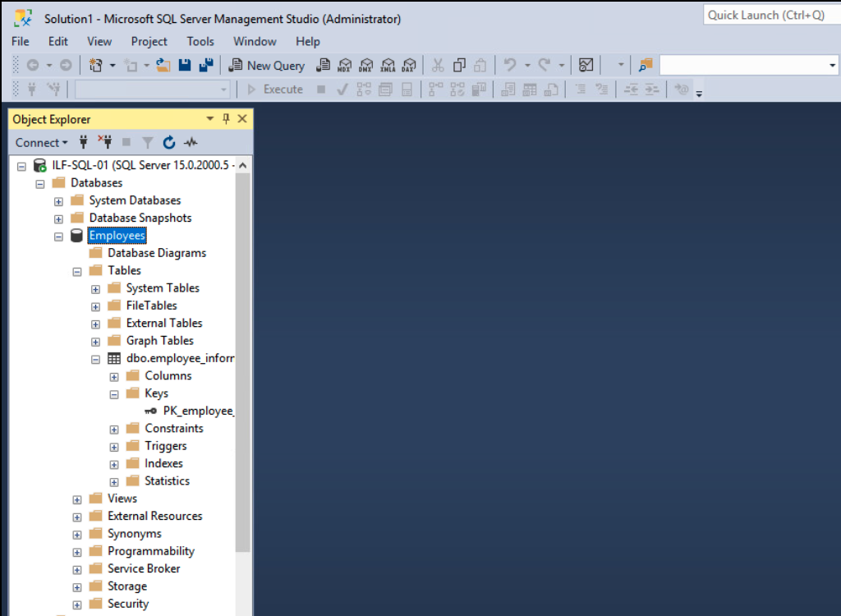Click the Save All icon in the toolbar

pyautogui.click(x=206, y=66)
